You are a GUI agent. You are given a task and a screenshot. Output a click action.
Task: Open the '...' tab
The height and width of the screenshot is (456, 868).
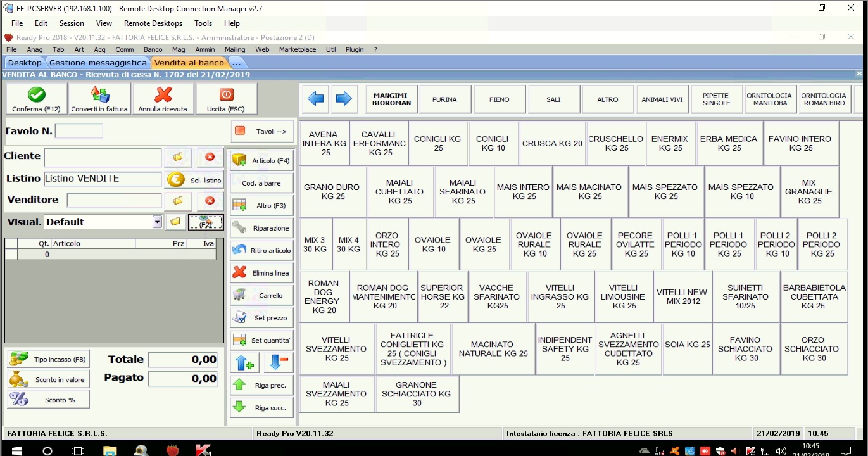tap(236, 63)
